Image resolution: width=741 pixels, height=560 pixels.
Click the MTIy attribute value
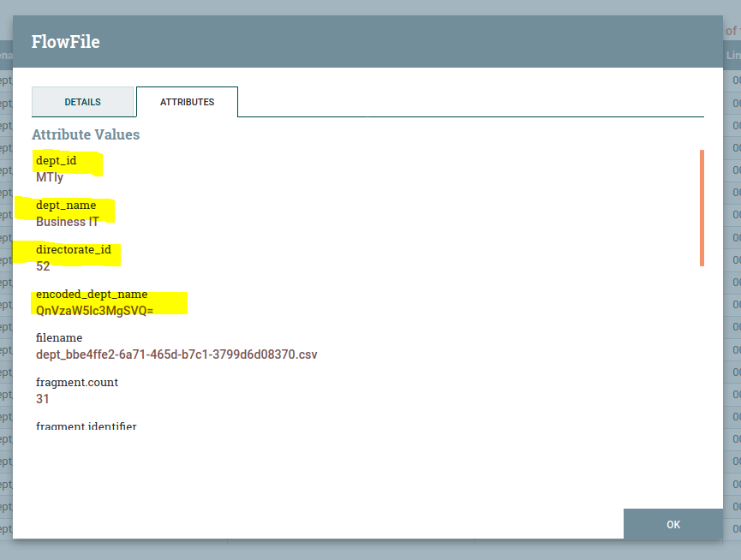(50, 177)
